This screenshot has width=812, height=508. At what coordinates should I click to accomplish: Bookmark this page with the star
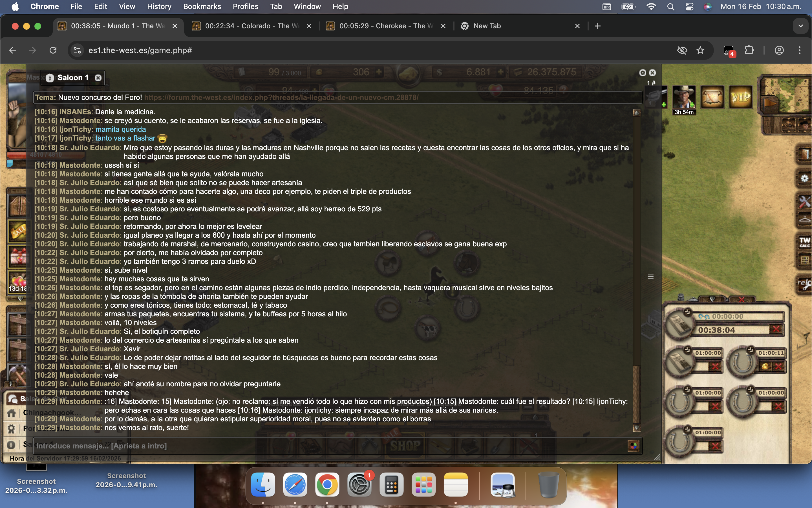[x=700, y=51]
